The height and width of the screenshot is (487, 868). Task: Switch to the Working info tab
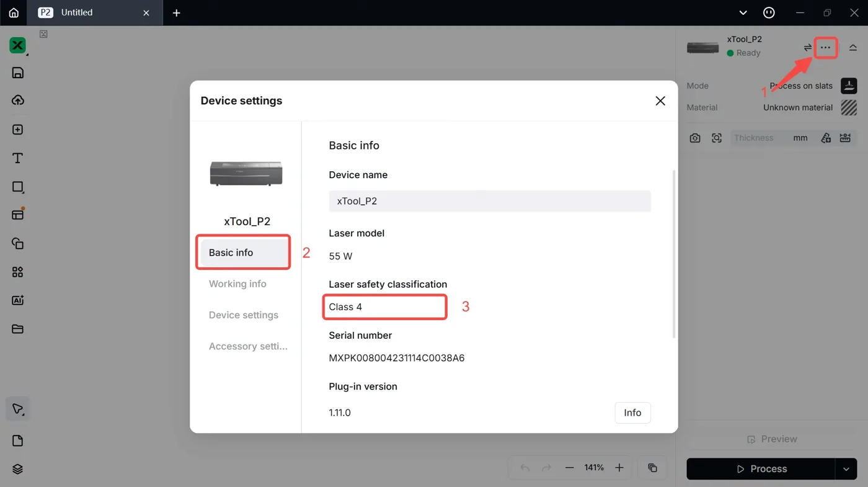pyautogui.click(x=237, y=284)
